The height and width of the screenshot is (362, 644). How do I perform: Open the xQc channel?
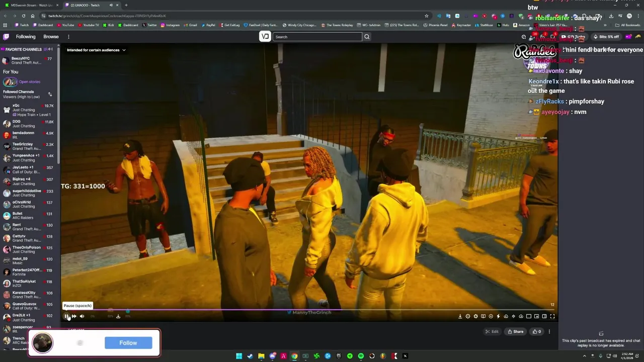(29, 110)
